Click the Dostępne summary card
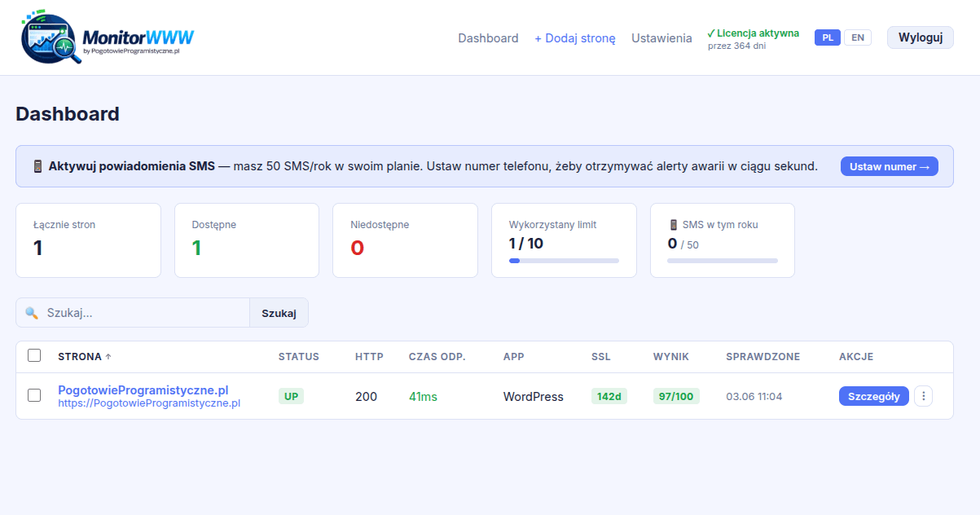Screen dimensions: 980x515 (247, 240)
